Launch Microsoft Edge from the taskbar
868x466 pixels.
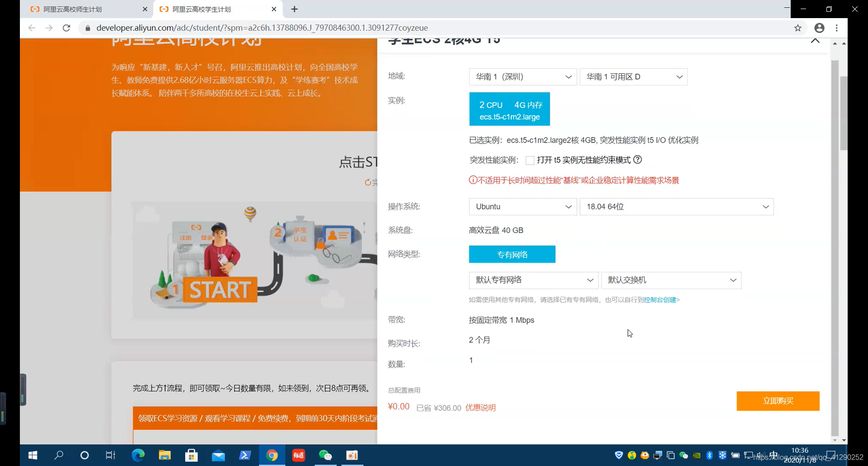138,455
